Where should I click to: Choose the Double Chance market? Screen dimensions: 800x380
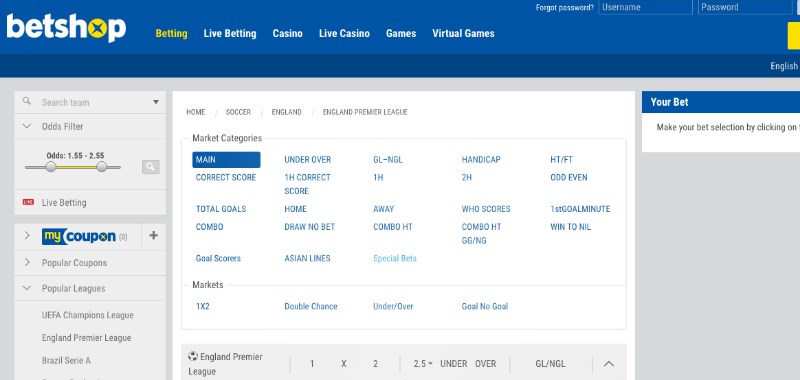311,307
